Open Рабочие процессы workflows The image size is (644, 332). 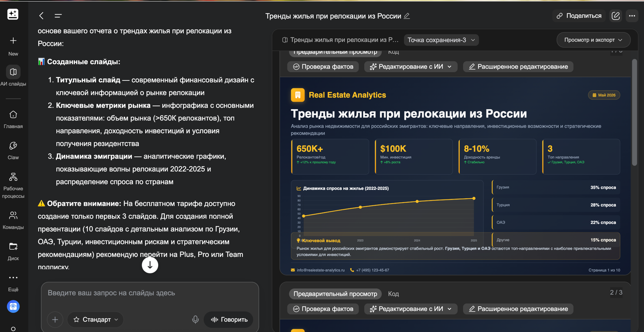coord(13,186)
